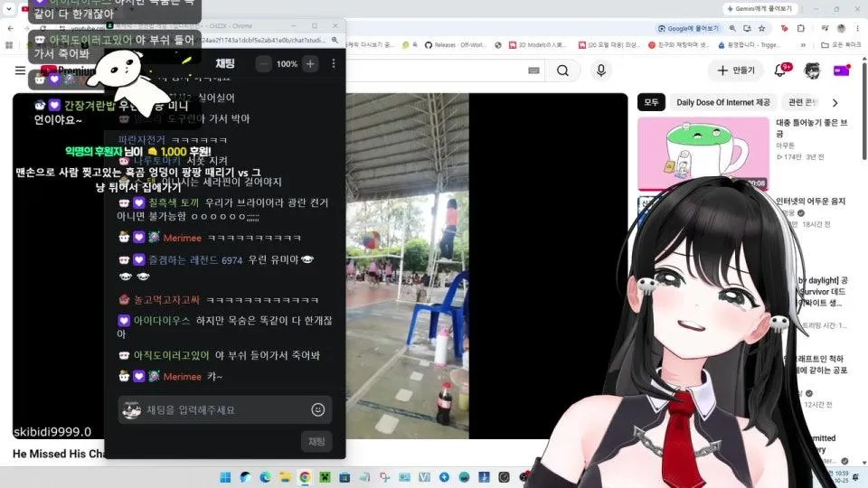Viewport: 868px width, 488px height.
Task: Open Chrome profile avatar
Action: point(842,28)
